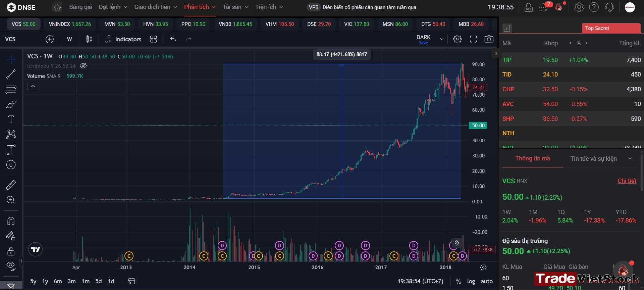Viewport: 644px width, 290px height.
Task: Open the Chi tiết link for VCS
Action: (627, 181)
